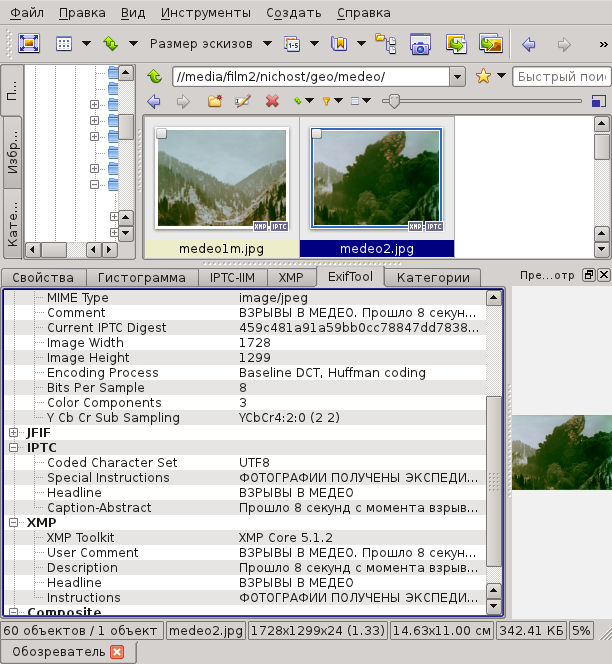The image size is (612, 664).
Task: Switch to the IPTC-IIM tab
Action: [233, 278]
